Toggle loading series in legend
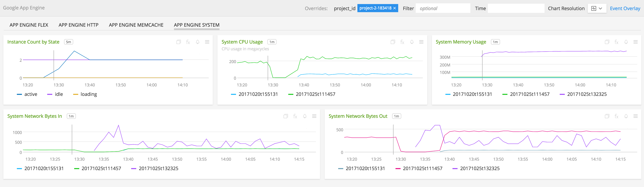The width and height of the screenshot is (644, 187). 89,94
